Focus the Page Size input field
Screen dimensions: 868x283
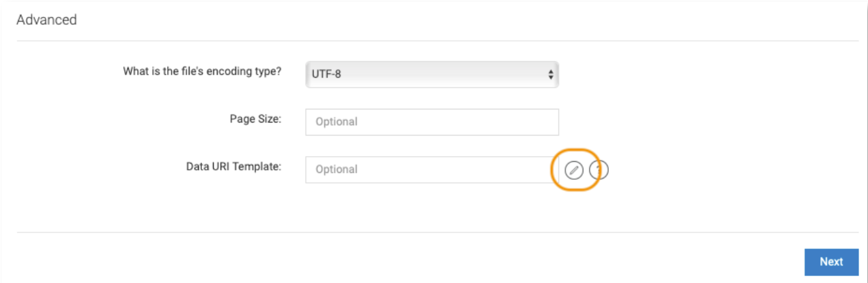[431, 122]
